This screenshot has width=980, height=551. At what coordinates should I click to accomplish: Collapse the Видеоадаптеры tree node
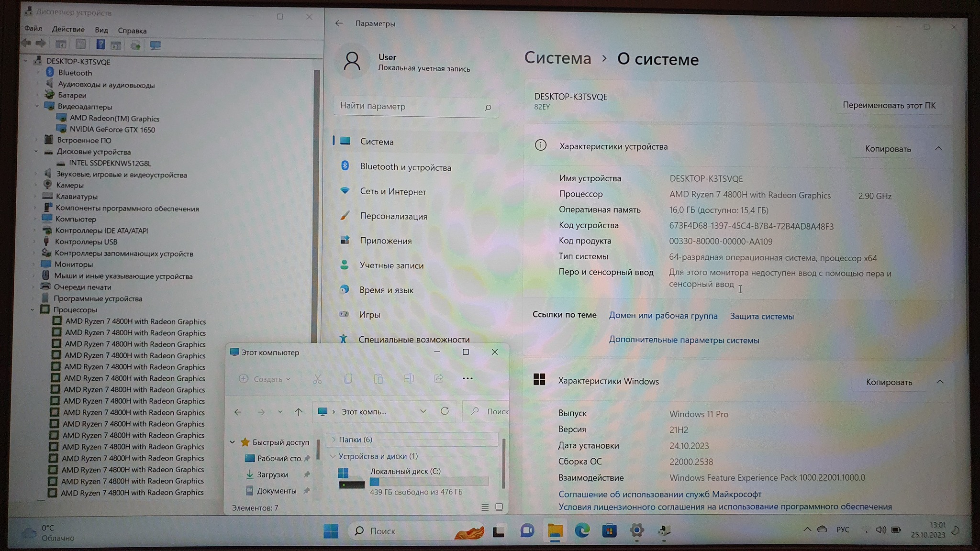click(x=37, y=106)
